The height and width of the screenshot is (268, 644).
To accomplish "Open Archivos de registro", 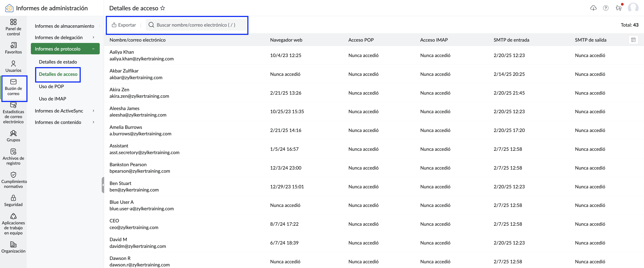I will point(13,157).
